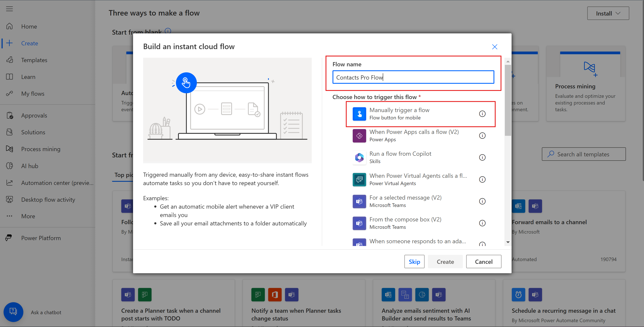This screenshot has width=644, height=327.
Task: Go to Home in navigation
Action: click(29, 26)
